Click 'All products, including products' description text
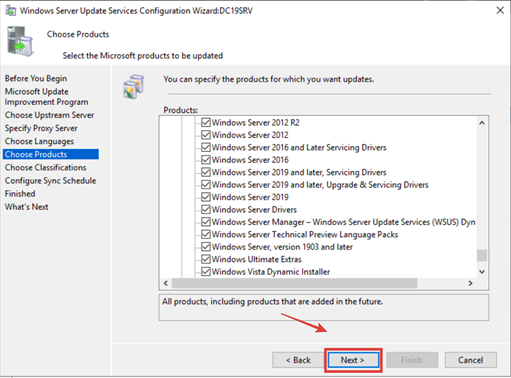The width and height of the screenshot is (511, 378). (x=272, y=302)
